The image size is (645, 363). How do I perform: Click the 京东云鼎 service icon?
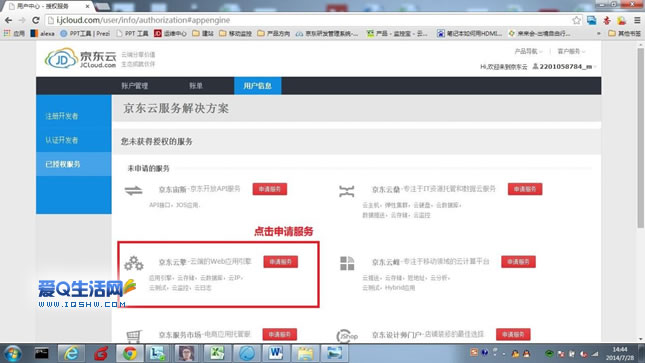coord(346,191)
